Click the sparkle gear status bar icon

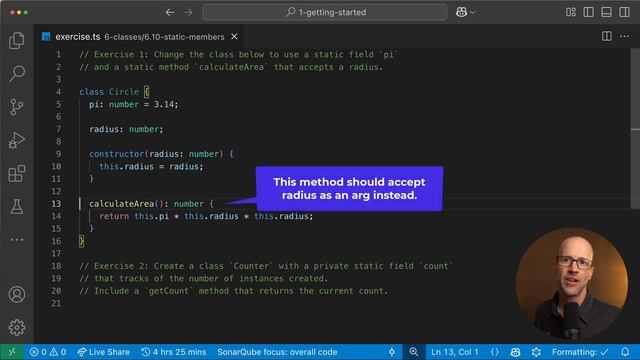[x=536, y=352]
